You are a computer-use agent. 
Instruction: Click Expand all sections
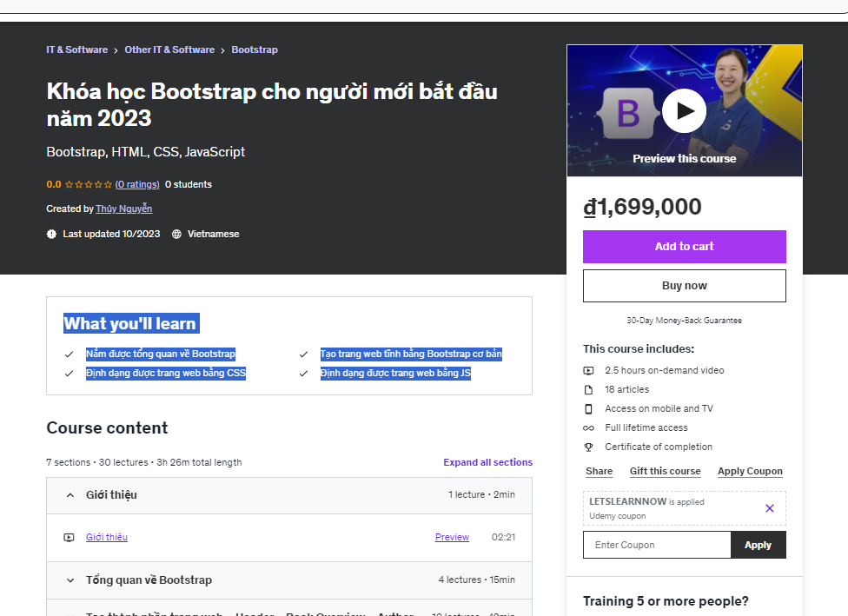[487, 462]
